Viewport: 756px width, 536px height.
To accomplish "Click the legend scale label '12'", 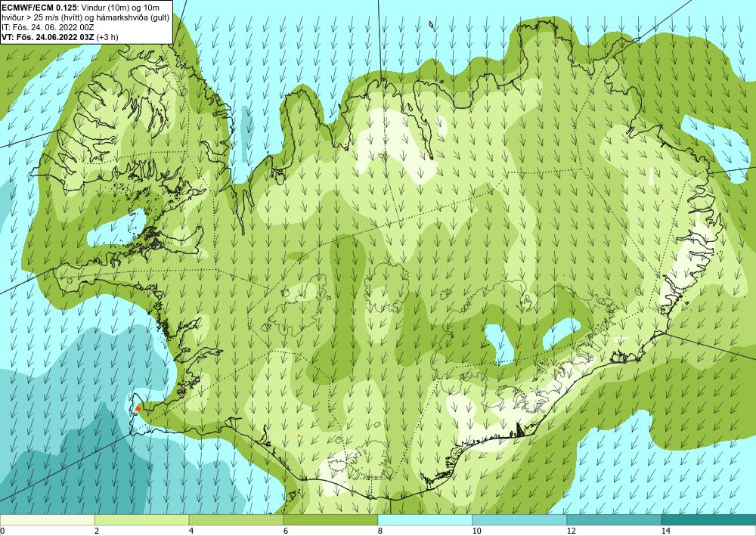I will pos(571,531).
